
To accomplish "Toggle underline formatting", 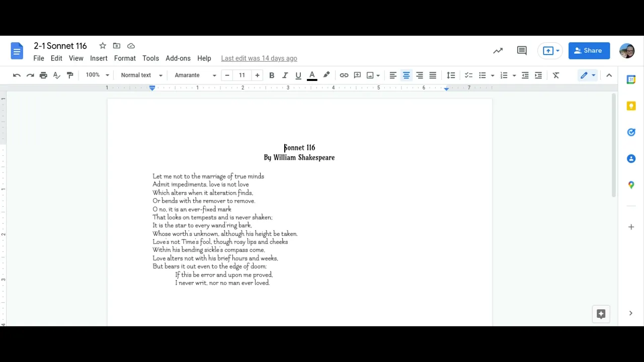I will (298, 75).
